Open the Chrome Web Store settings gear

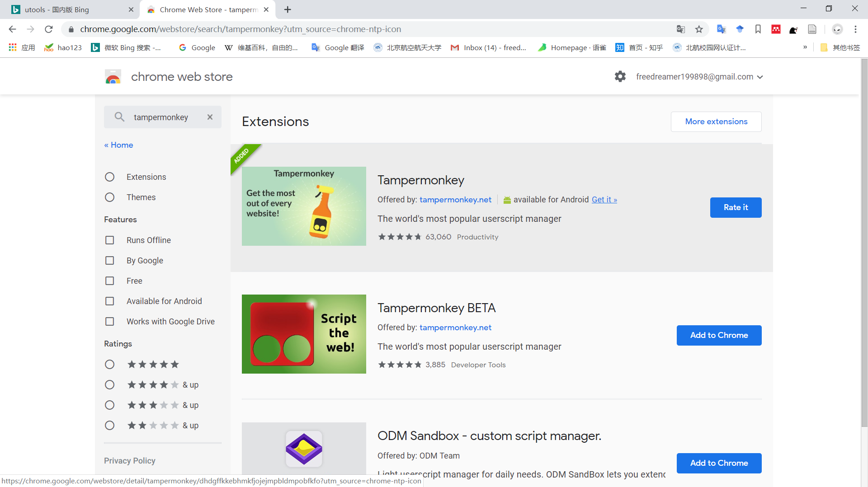[x=620, y=76]
